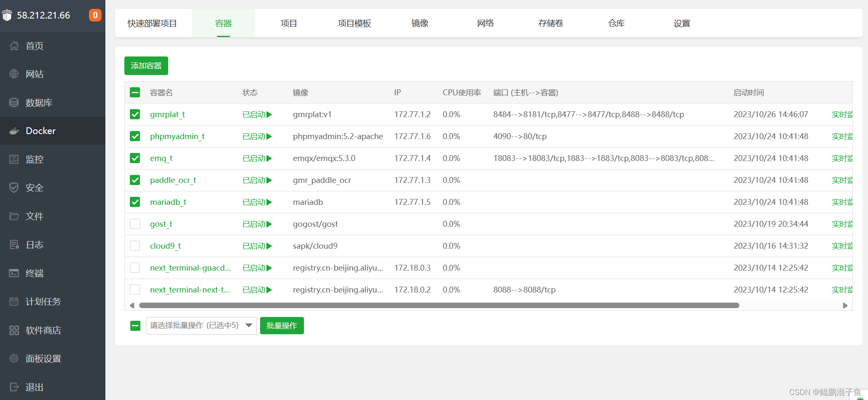Screen dimensions: 868x400
Task: Click the 网站 globe icon
Action: click(14, 74)
